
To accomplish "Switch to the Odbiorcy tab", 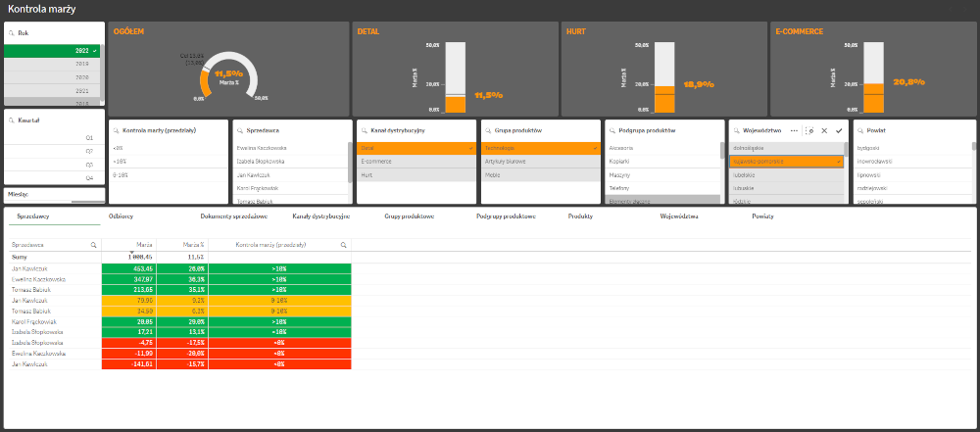I will [122, 216].
